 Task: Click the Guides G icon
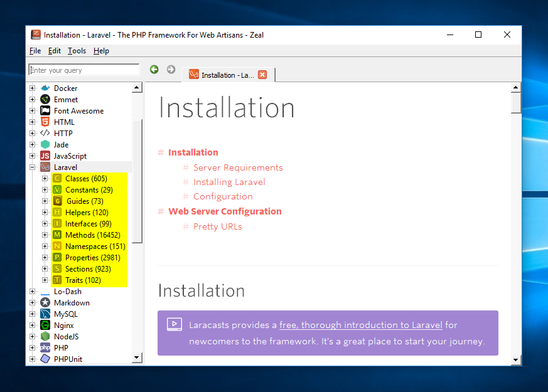pos(58,201)
